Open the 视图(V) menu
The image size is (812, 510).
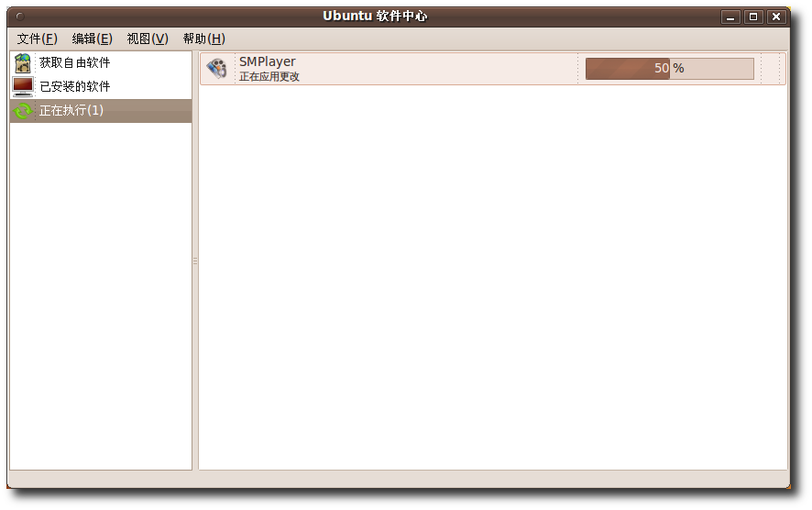click(x=148, y=39)
